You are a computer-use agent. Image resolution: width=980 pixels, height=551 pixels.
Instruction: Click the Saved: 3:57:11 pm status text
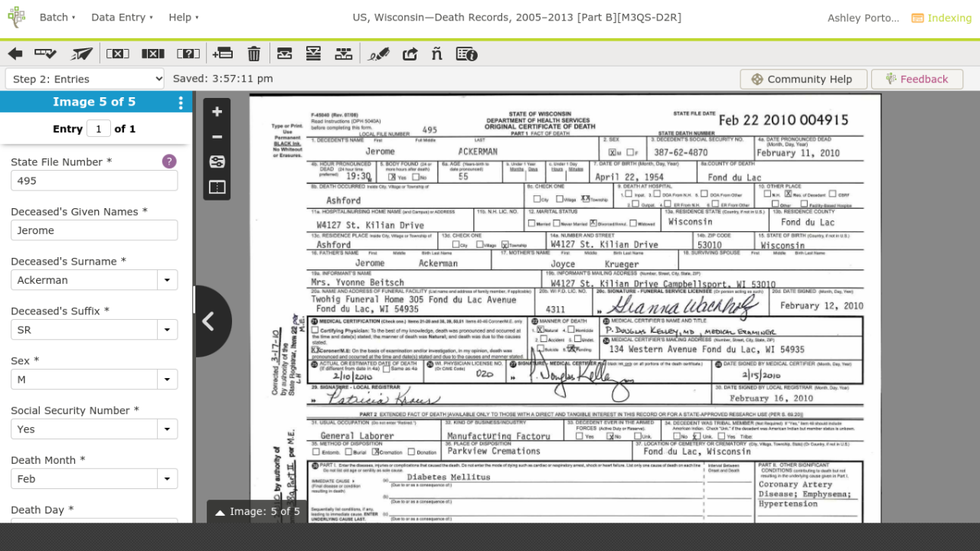click(x=223, y=78)
